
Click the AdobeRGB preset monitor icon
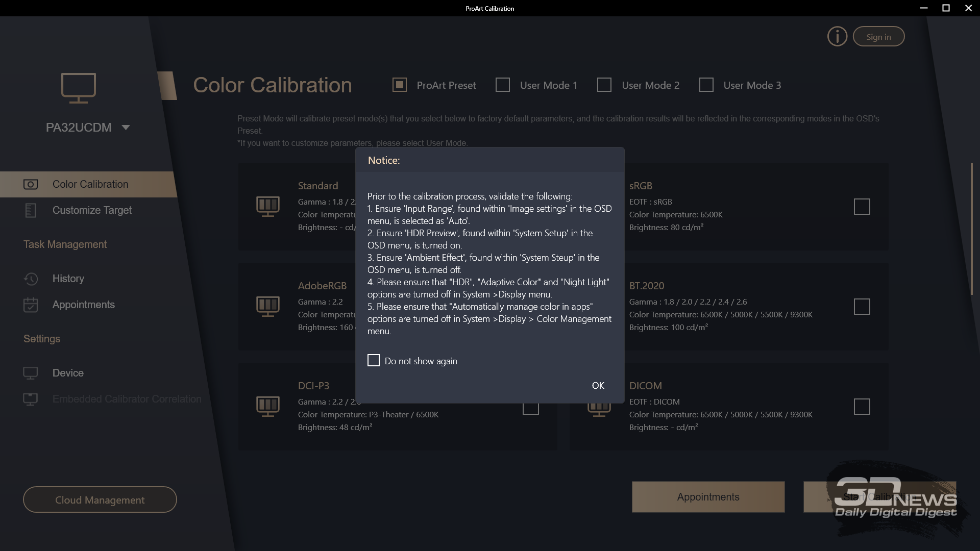[268, 307]
